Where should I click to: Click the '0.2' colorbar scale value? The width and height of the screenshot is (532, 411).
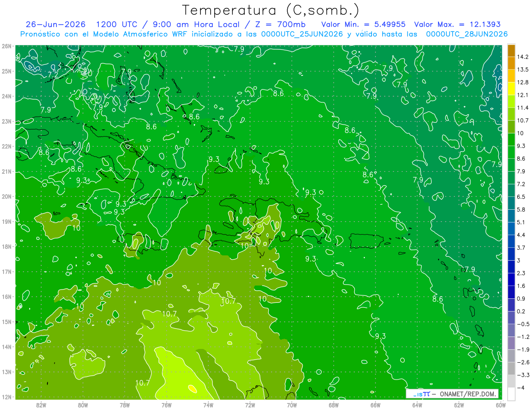pyautogui.click(x=521, y=311)
